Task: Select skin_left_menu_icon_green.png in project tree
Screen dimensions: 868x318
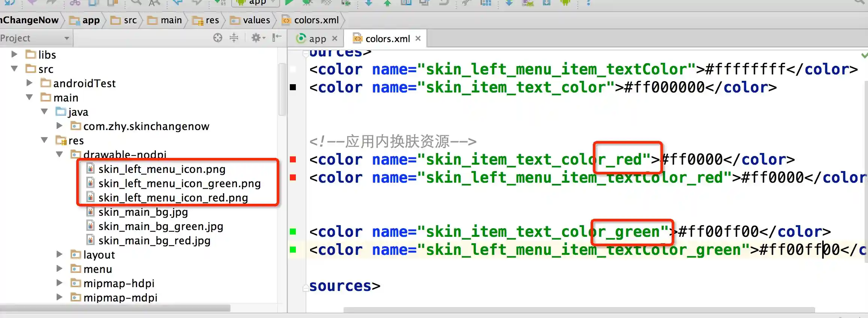Action: click(179, 183)
